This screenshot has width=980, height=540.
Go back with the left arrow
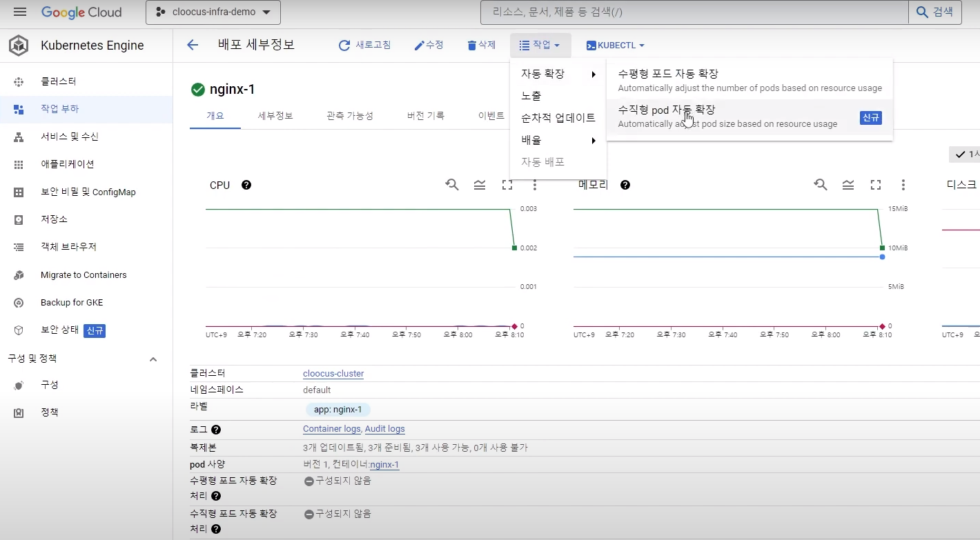[193, 45]
